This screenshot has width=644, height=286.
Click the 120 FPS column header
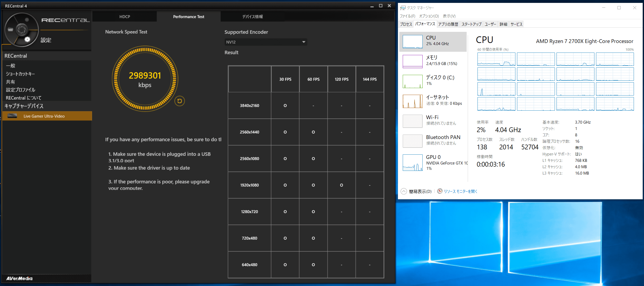click(x=341, y=79)
